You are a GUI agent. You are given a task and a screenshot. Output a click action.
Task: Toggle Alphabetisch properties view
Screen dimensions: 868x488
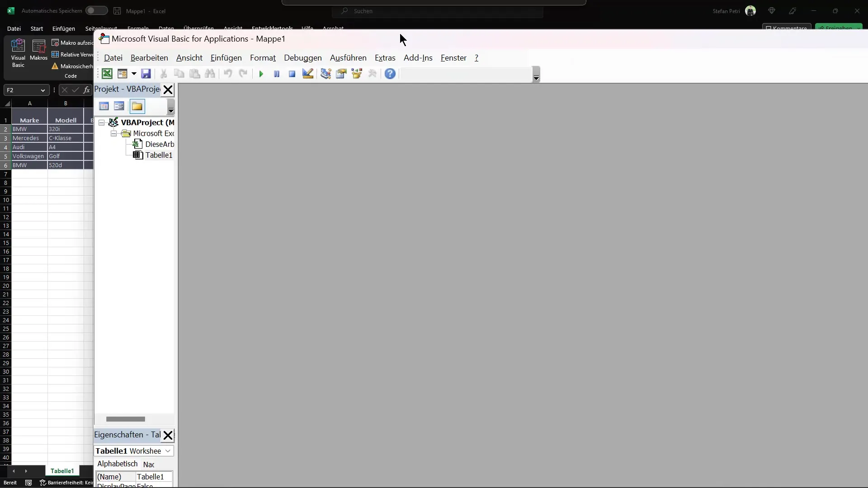coord(117,464)
